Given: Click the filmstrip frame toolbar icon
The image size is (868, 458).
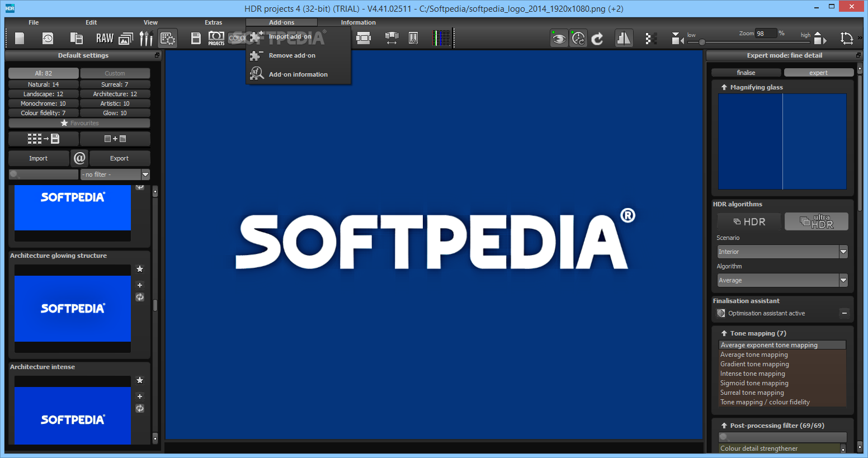Looking at the screenshot, I should (364, 38).
